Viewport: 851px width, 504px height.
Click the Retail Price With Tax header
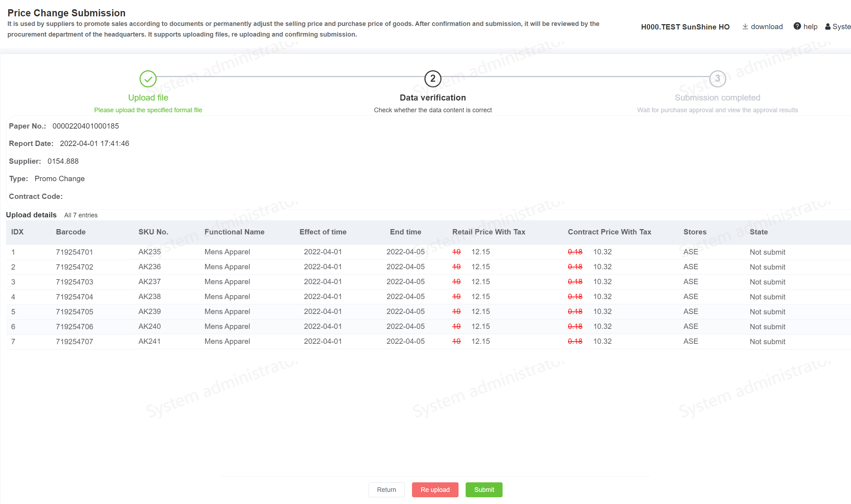[488, 232]
